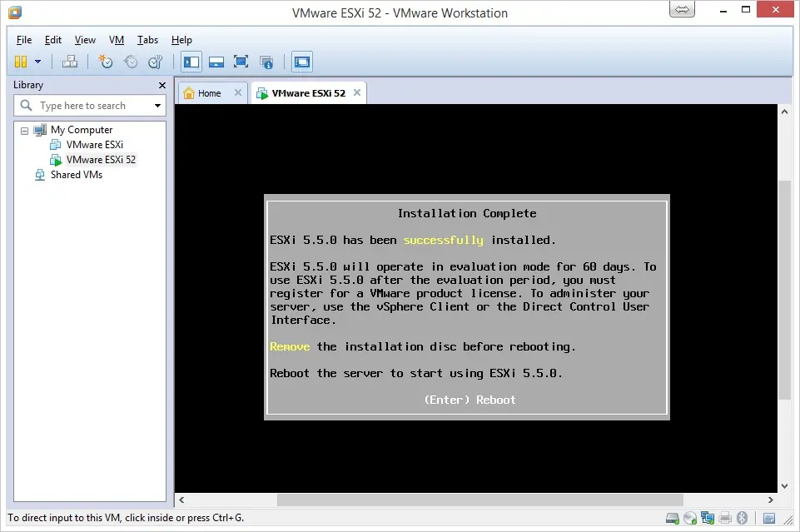Click the yellow 'Remove' word
Viewport: 800px width, 532px height.
click(290, 347)
